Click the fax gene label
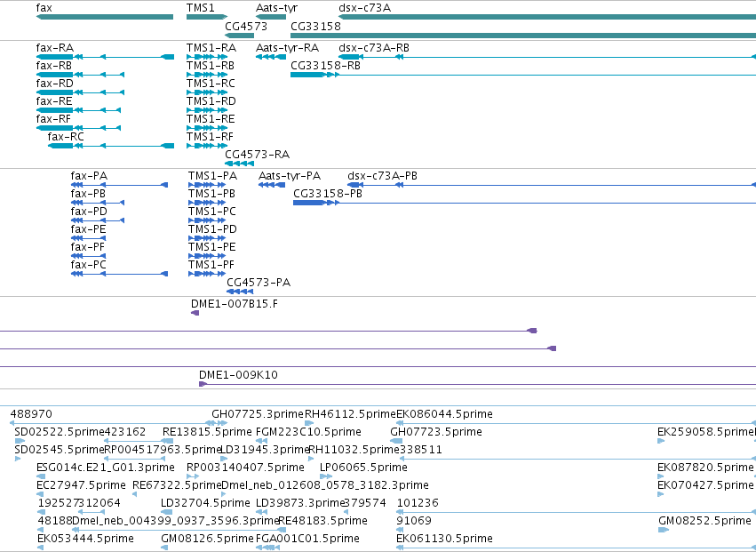This screenshot has height=552, width=756. point(44,8)
